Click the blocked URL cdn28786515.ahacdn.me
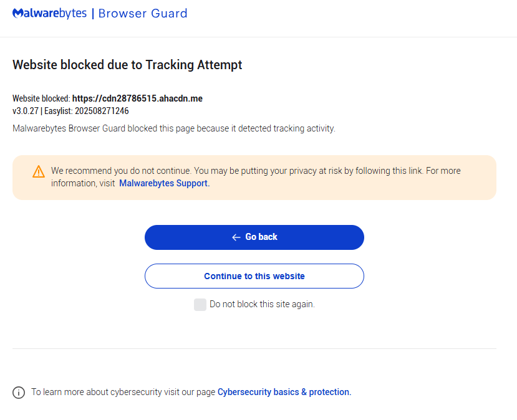This screenshot has width=517, height=420. (x=137, y=98)
